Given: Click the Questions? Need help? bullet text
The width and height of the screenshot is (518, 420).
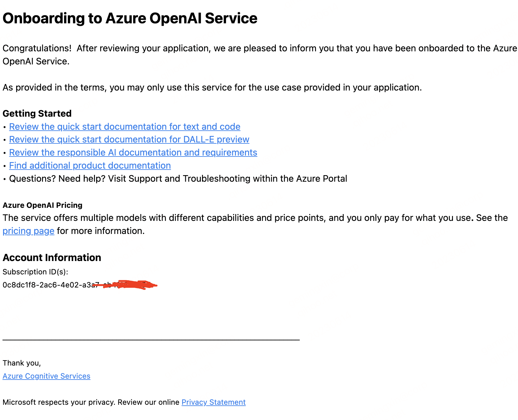Looking at the screenshot, I should (x=178, y=179).
